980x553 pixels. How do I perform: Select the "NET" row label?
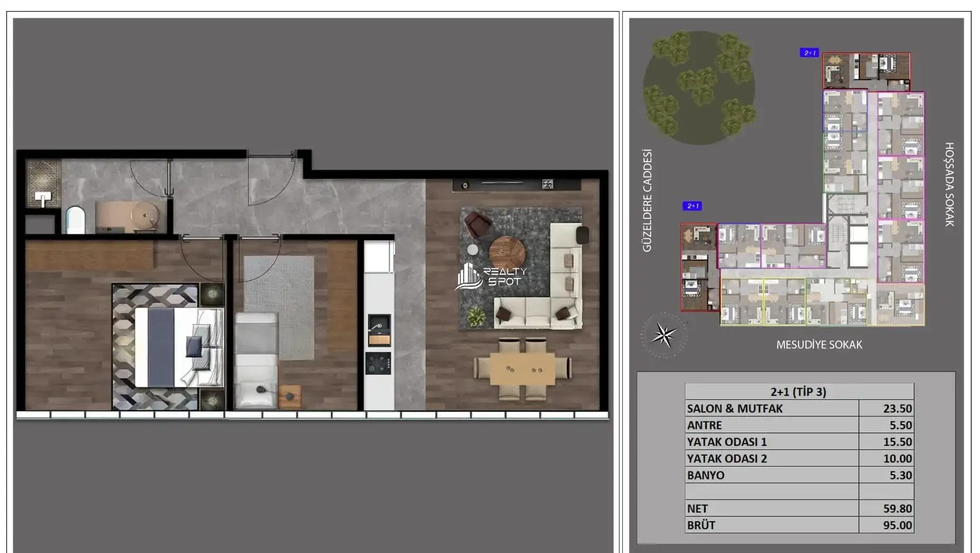click(697, 508)
